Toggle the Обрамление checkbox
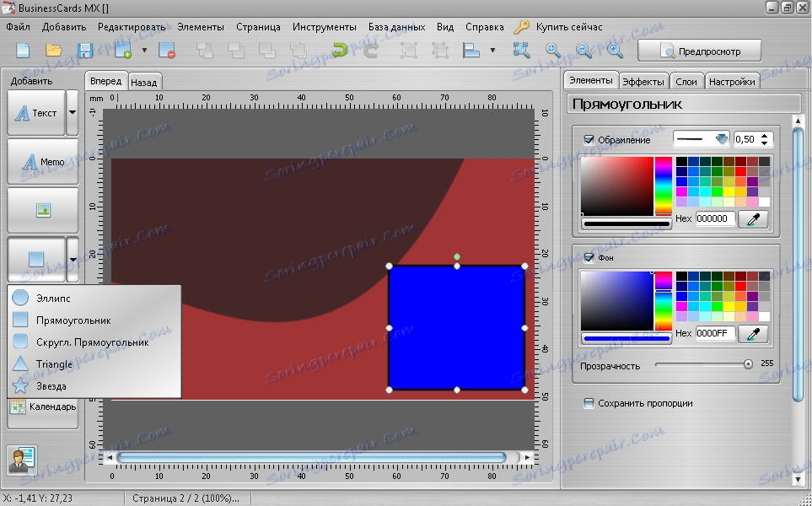812x506 pixels. click(589, 140)
